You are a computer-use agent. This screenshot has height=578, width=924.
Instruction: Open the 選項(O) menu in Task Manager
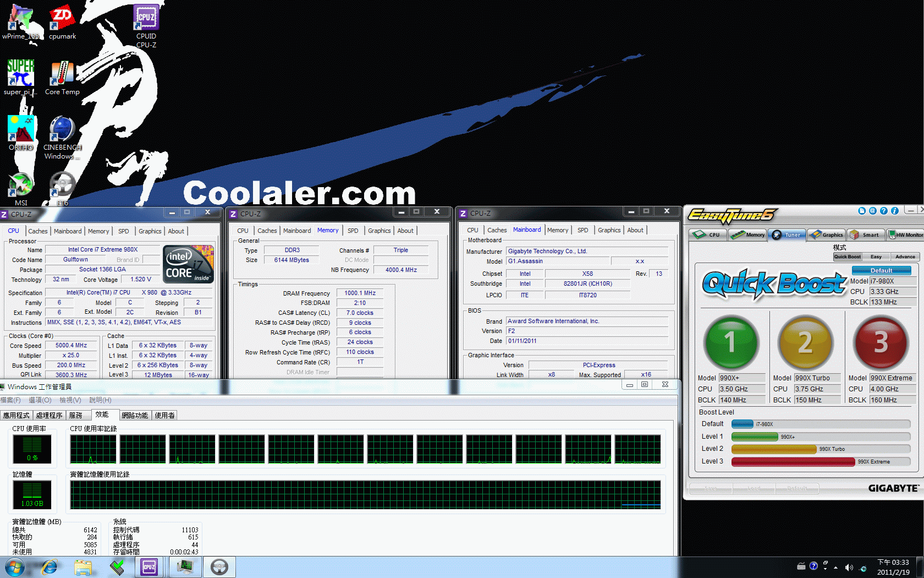click(40, 400)
